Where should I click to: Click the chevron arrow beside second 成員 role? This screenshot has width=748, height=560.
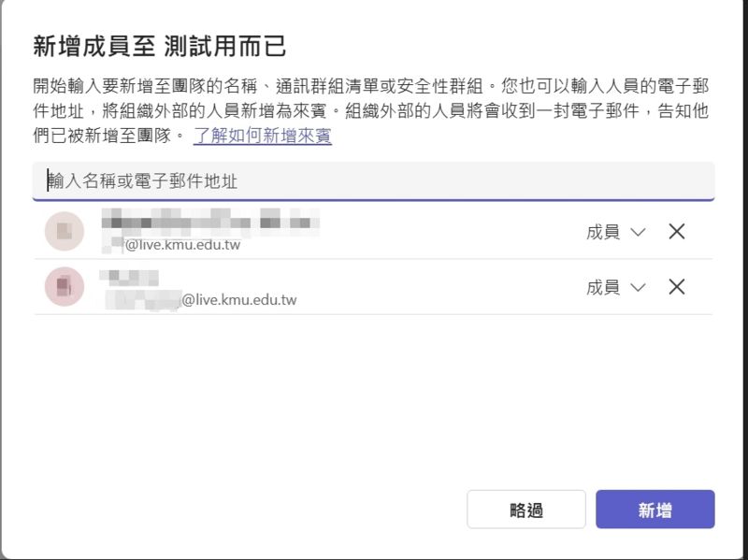point(639,288)
